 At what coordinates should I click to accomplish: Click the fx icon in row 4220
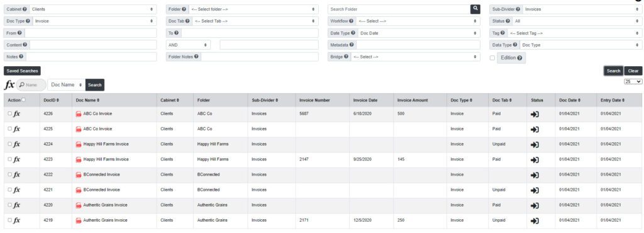17,205
